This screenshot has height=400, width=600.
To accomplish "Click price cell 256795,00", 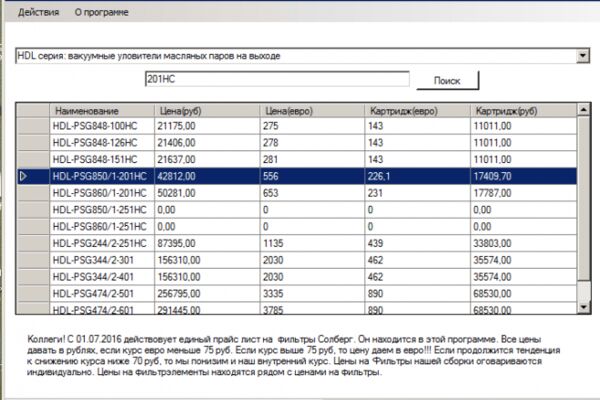I will click(x=207, y=294).
